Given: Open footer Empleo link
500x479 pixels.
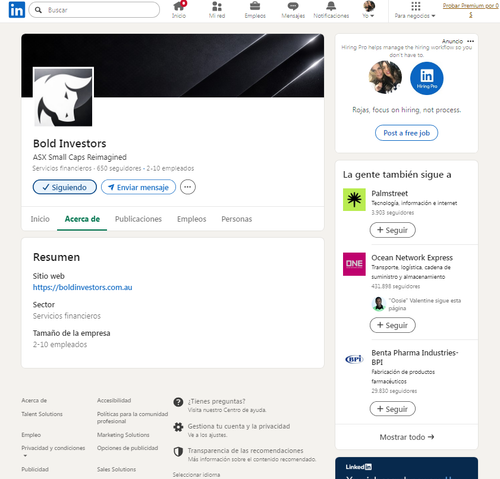Looking at the screenshot, I should point(31,435).
